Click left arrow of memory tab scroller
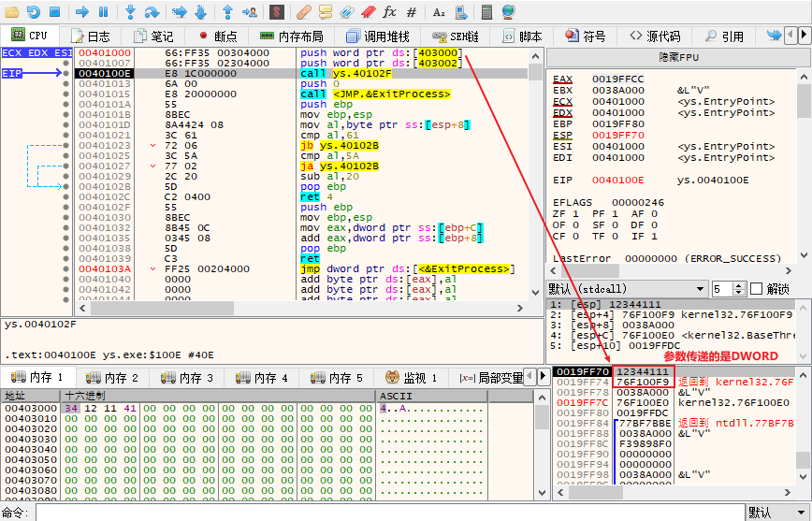This screenshot has width=812, height=521. [529, 376]
